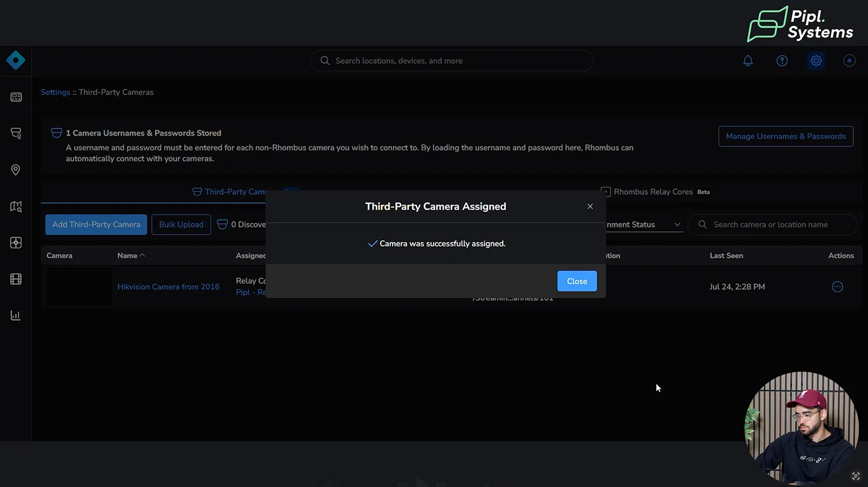Click the Manage Usernames & Passwords button
The height and width of the screenshot is (487, 868).
(785, 137)
